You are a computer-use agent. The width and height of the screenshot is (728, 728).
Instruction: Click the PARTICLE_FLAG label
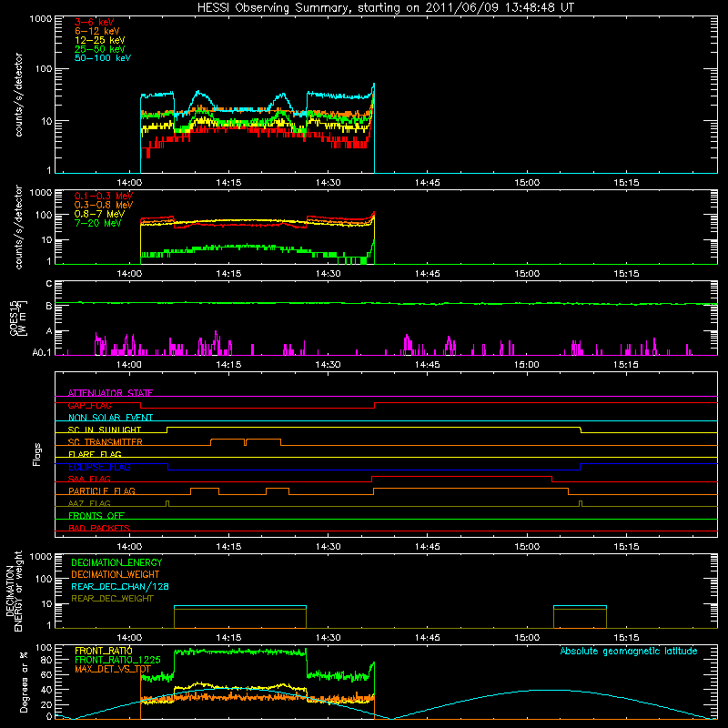(x=102, y=490)
